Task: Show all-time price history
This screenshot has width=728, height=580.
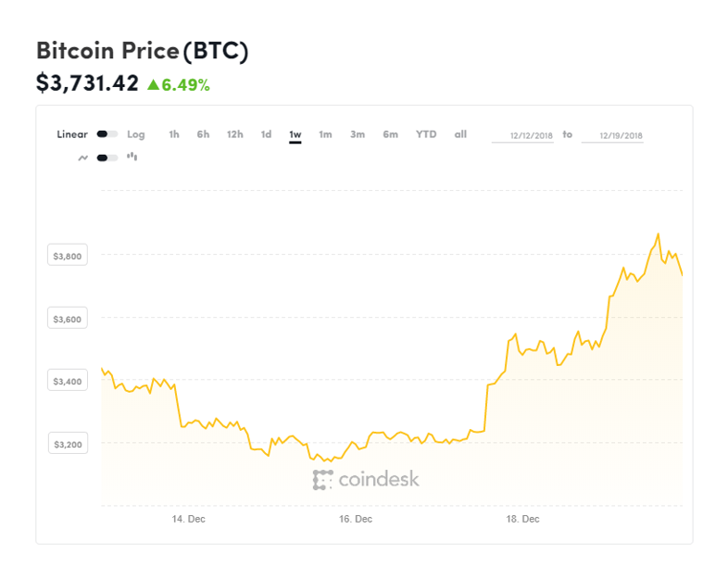Action: [x=460, y=134]
